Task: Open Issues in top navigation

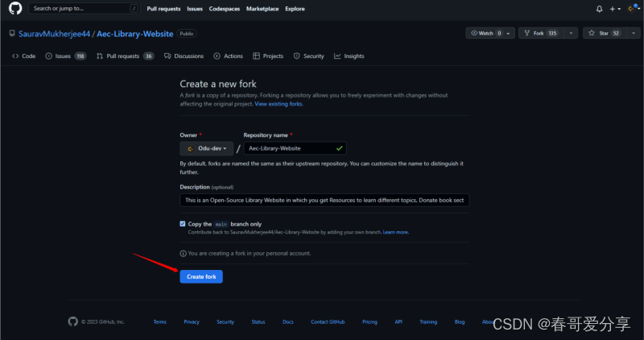Action: coord(195,9)
